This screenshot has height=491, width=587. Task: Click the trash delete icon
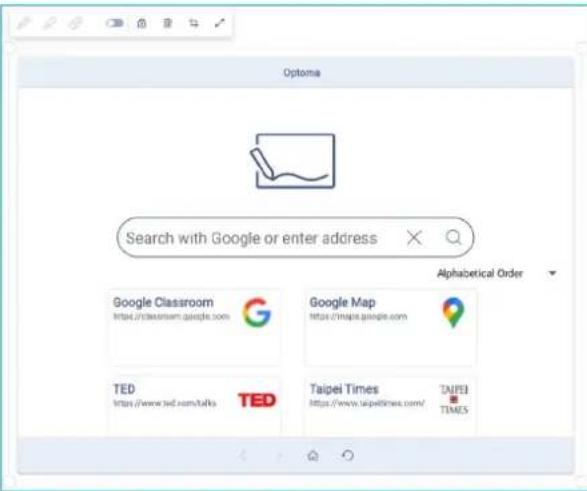point(167,23)
